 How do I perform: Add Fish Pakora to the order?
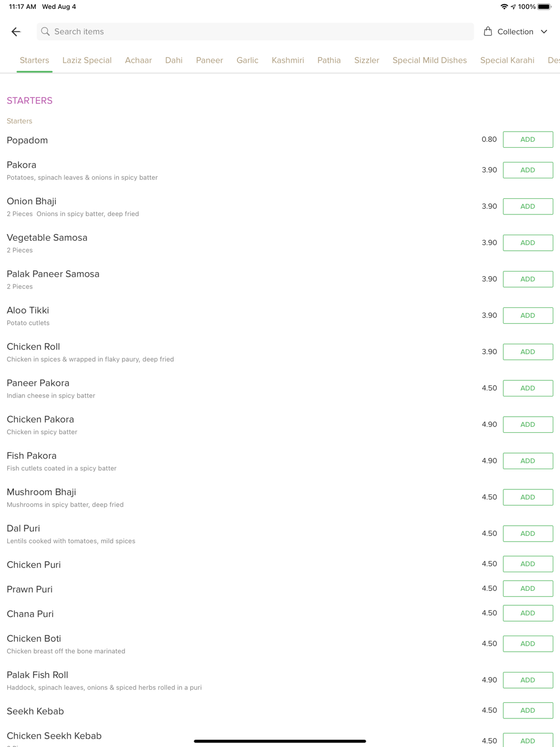(x=528, y=461)
